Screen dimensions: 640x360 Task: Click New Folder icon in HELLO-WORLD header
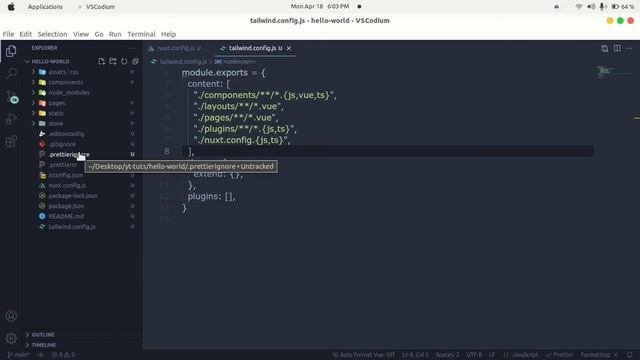(113, 61)
